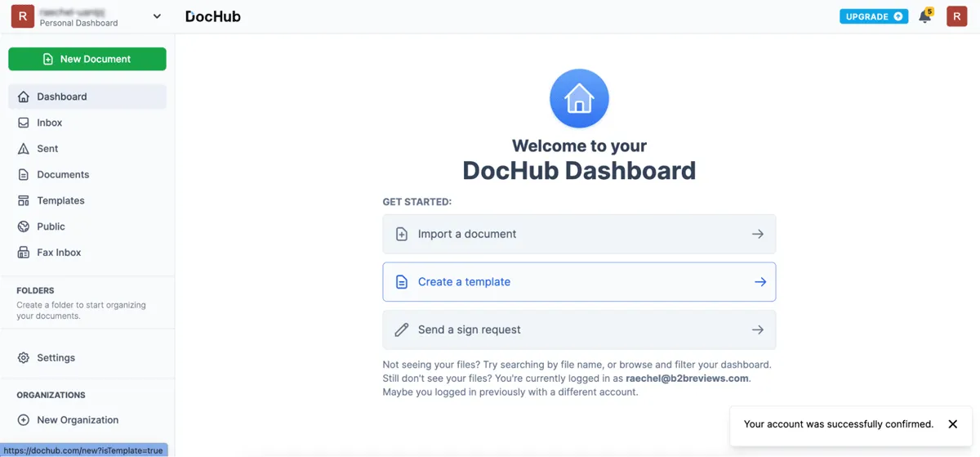The height and width of the screenshot is (457, 980).
Task: Open the notifications bell
Action: (x=925, y=16)
